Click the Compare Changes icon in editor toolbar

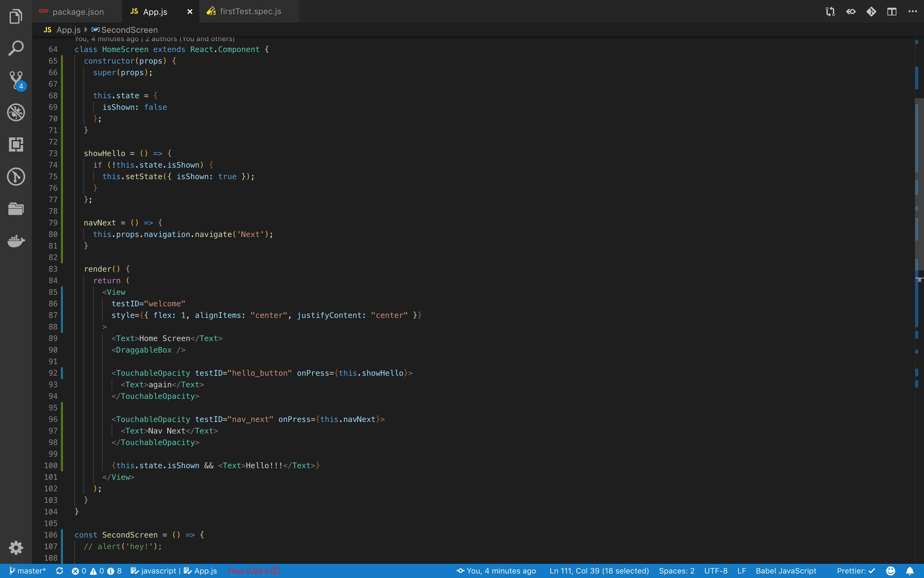tap(830, 12)
